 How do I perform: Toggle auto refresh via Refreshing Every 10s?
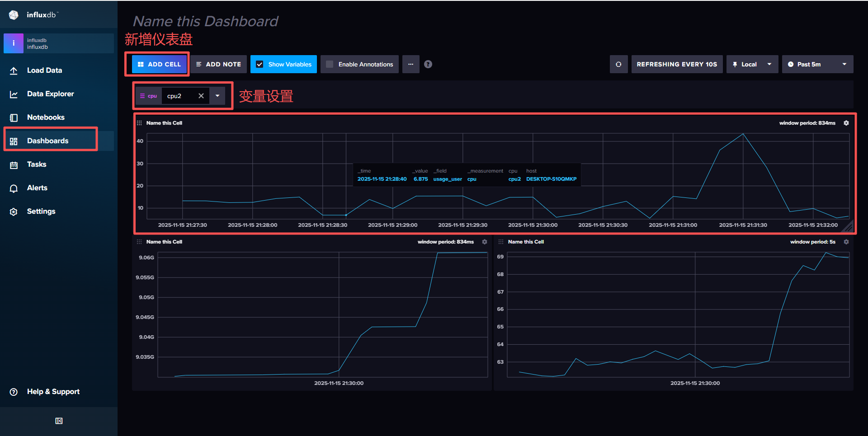pos(677,64)
